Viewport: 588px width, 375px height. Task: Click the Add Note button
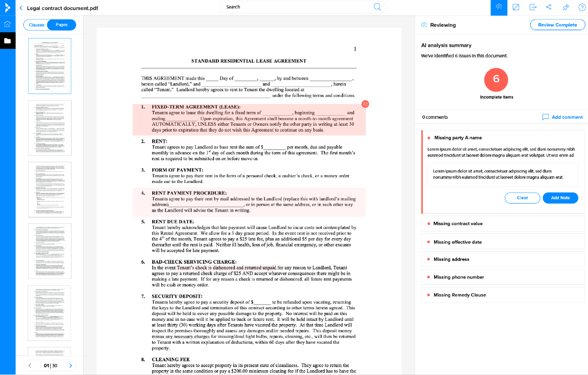point(560,198)
